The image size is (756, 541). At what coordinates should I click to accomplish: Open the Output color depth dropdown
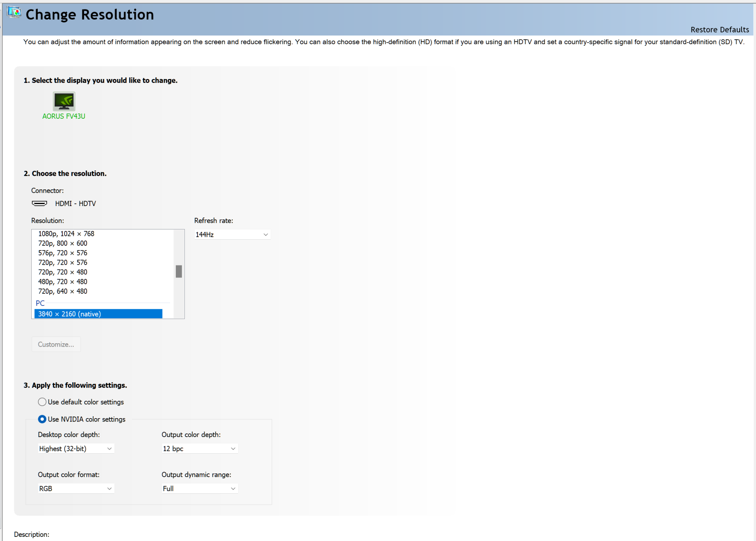pos(199,449)
